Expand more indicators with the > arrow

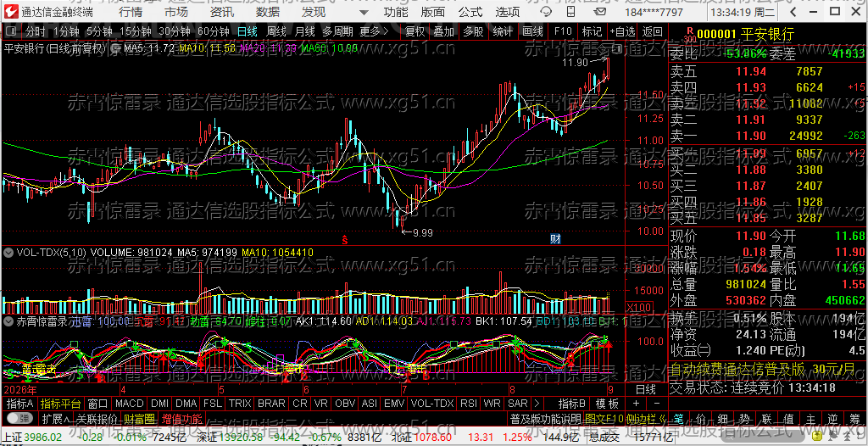537,404
